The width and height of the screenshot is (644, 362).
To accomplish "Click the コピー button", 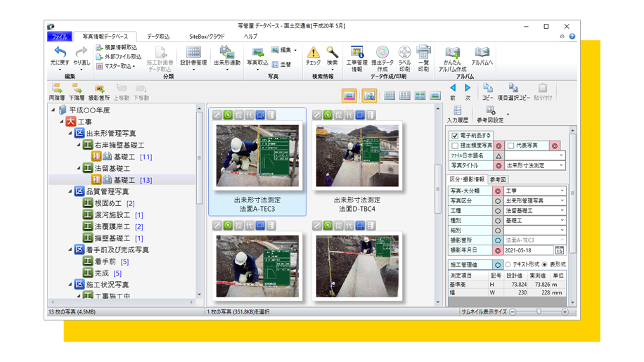I will click(x=487, y=92).
